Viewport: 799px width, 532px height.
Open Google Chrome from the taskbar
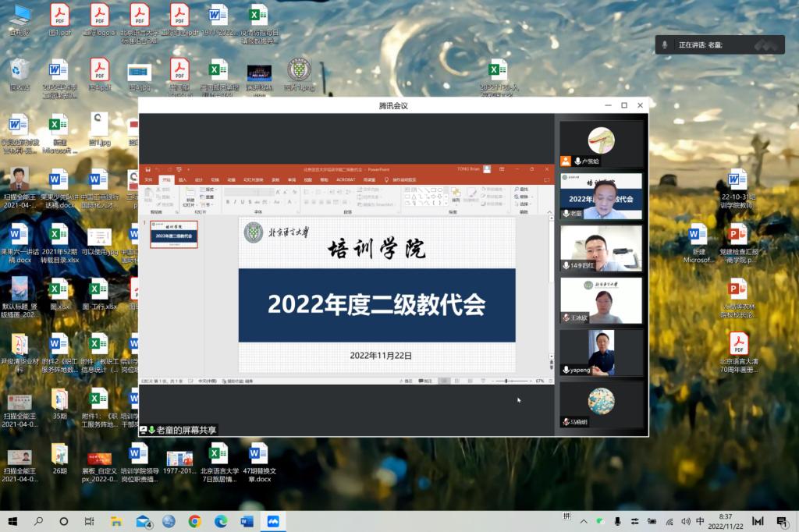[x=194, y=521]
